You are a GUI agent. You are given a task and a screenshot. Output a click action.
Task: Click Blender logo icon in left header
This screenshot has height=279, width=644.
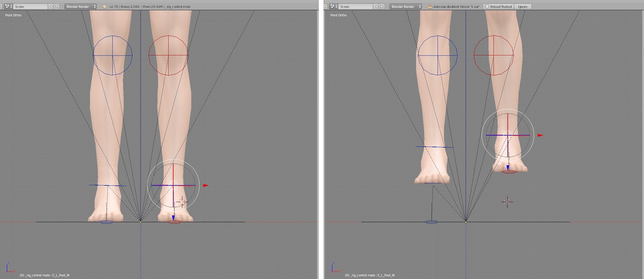click(104, 6)
